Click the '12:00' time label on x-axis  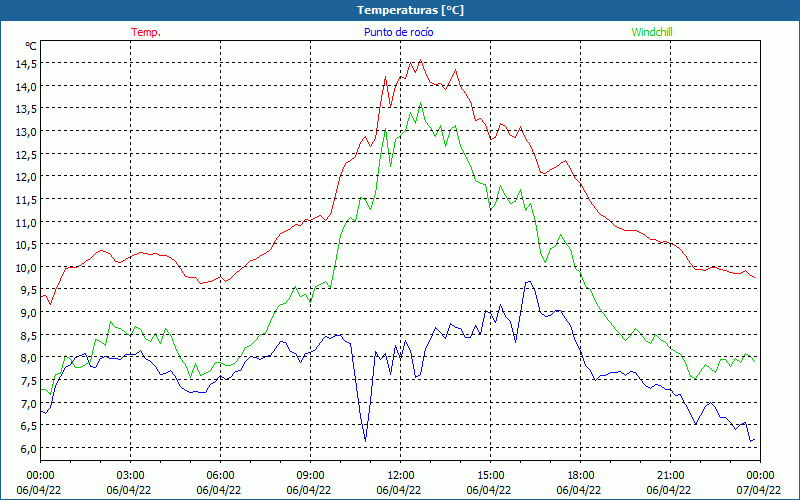click(399, 476)
